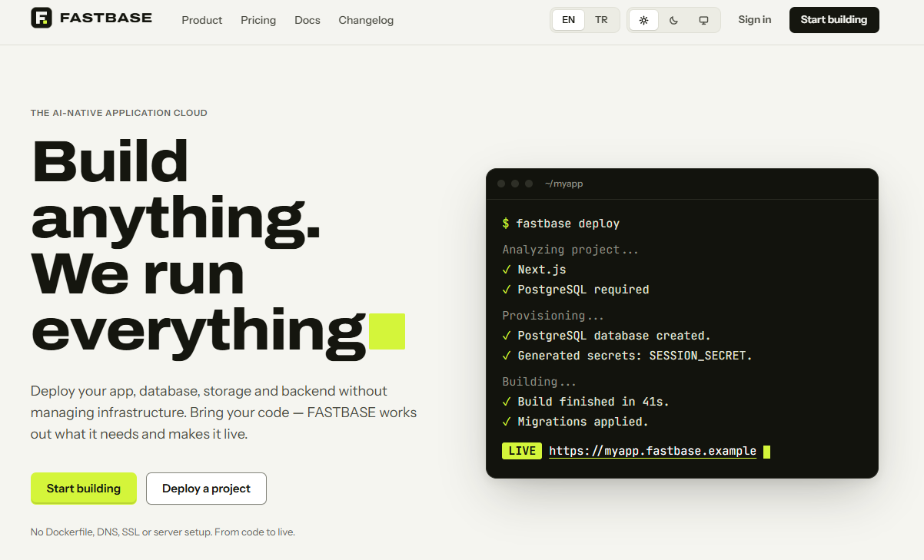Click the 'Next.js' terminal line
This screenshot has width=924, height=560.
coord(534,270)
